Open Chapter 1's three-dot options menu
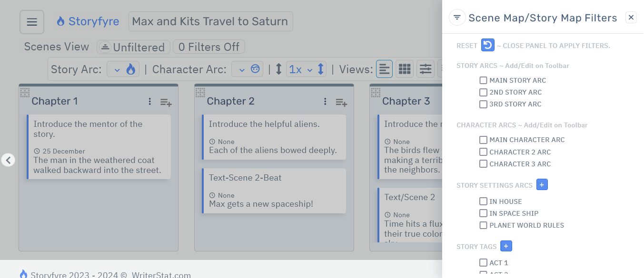Image resolution: width=644 pixels, height=278 pixels. pos(149,101)
